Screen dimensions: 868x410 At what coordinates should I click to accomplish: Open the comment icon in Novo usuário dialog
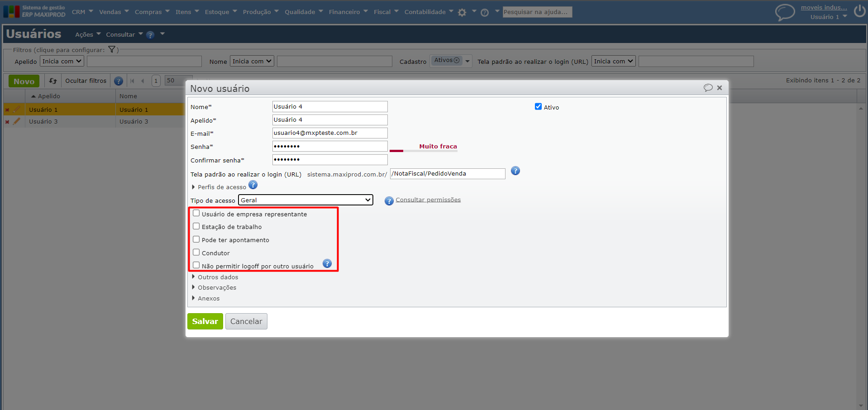[708, 88]
